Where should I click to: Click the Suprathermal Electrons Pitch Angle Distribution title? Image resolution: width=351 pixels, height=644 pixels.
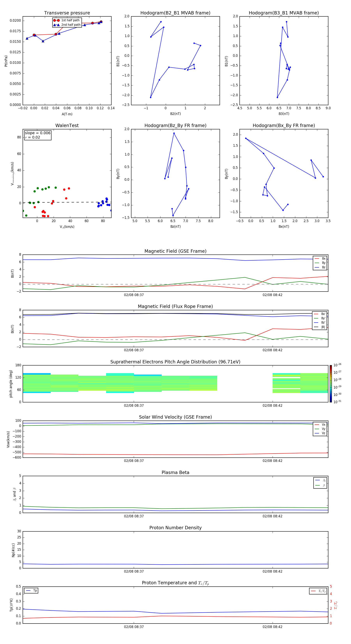(175, 362)
